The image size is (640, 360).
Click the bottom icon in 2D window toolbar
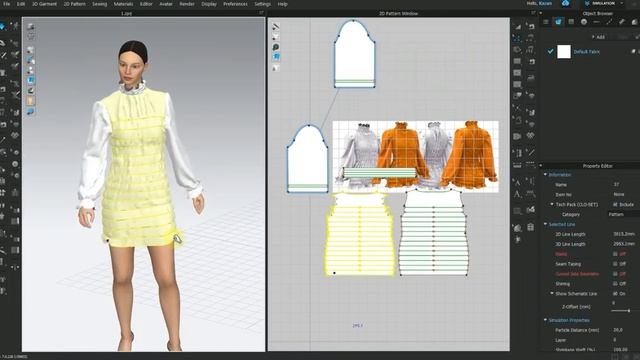click(276, 68)
